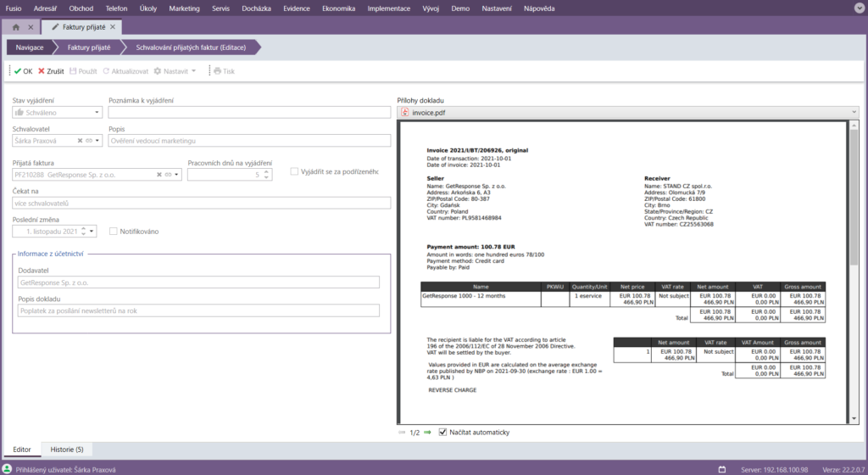Enable Vyjádřit se za podřízeného checkbox

(294, 171)
